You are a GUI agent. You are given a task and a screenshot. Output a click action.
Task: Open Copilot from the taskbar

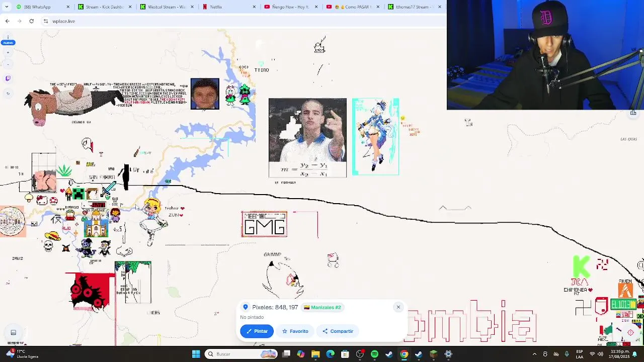pos(301,354)
